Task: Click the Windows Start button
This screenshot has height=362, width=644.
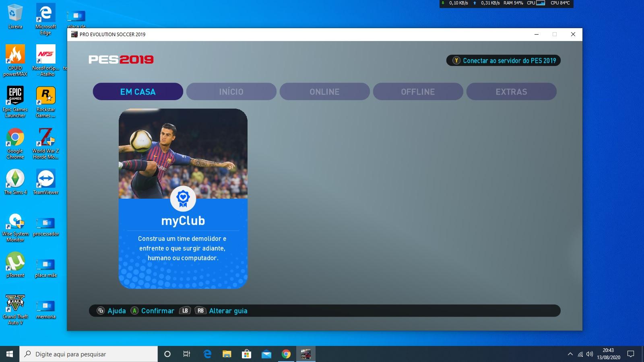Action: click(10, 354)
